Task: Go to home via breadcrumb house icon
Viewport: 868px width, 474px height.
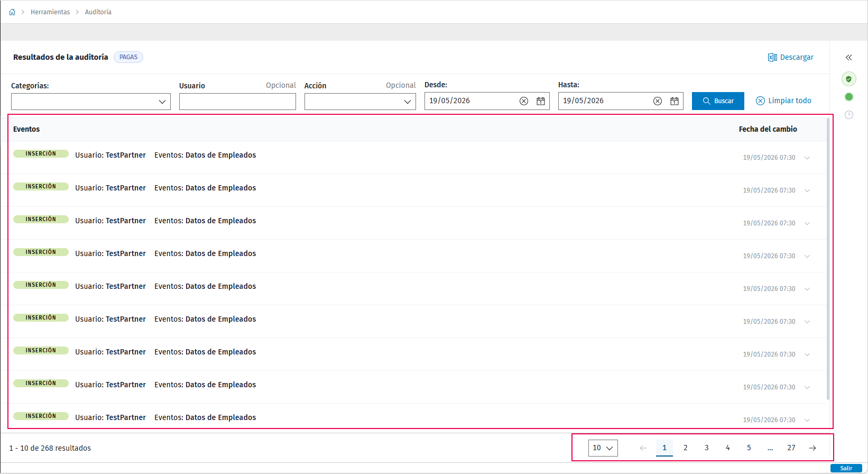Action: 12,12
